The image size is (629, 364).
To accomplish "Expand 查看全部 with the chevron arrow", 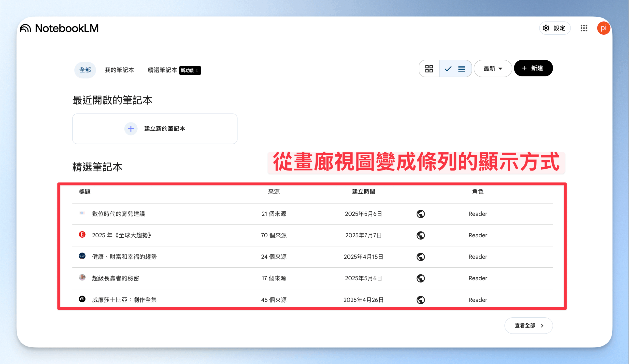I will tap(529, 326).
